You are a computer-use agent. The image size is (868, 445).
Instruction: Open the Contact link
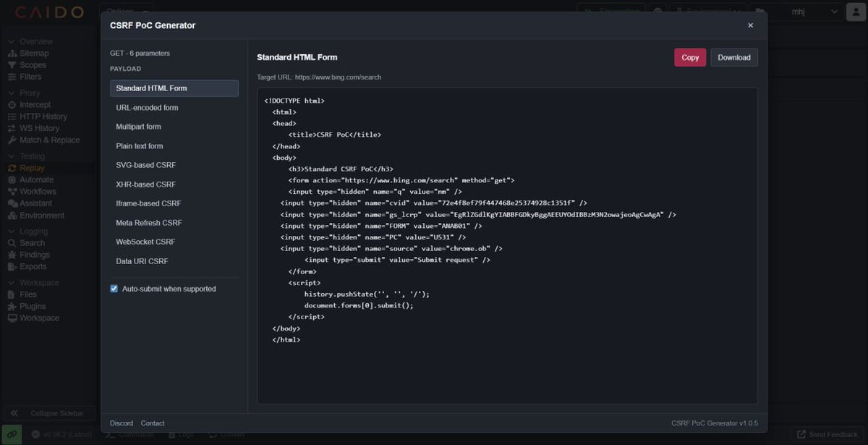[x=153, y=423]
